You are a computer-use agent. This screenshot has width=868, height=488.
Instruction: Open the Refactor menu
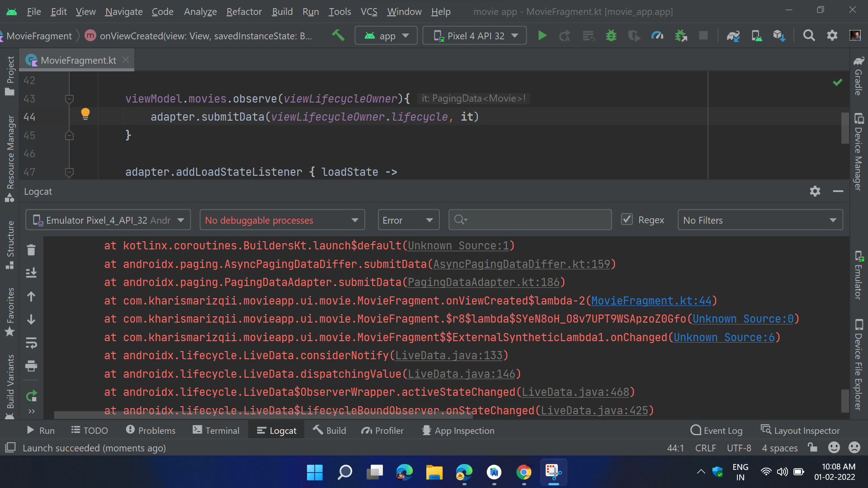[244, 12]
